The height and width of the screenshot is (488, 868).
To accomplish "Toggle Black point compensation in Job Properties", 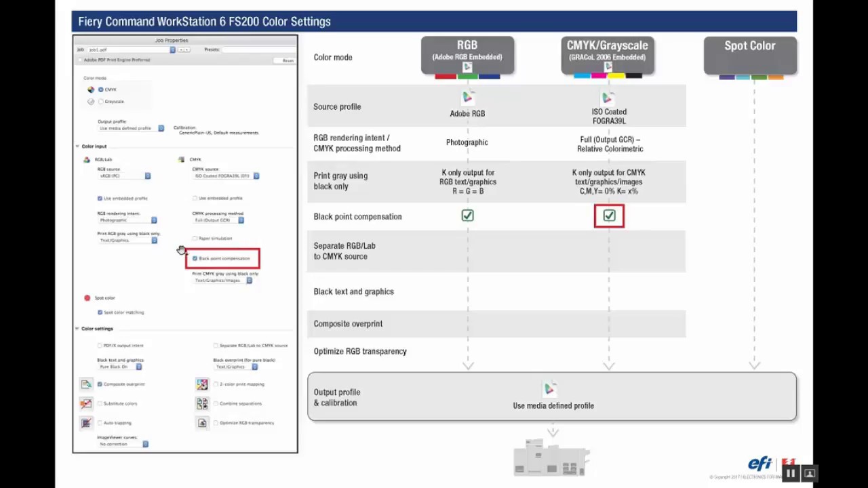I will click(195, 258).
